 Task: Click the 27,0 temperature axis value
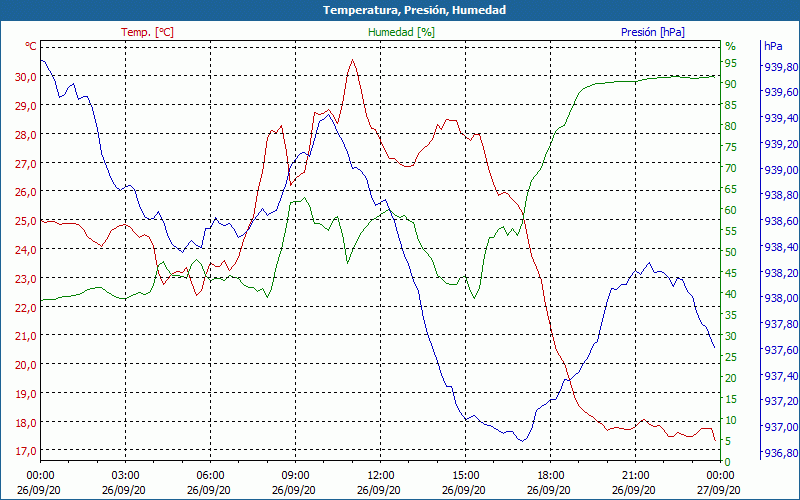(x=24, y=163)
